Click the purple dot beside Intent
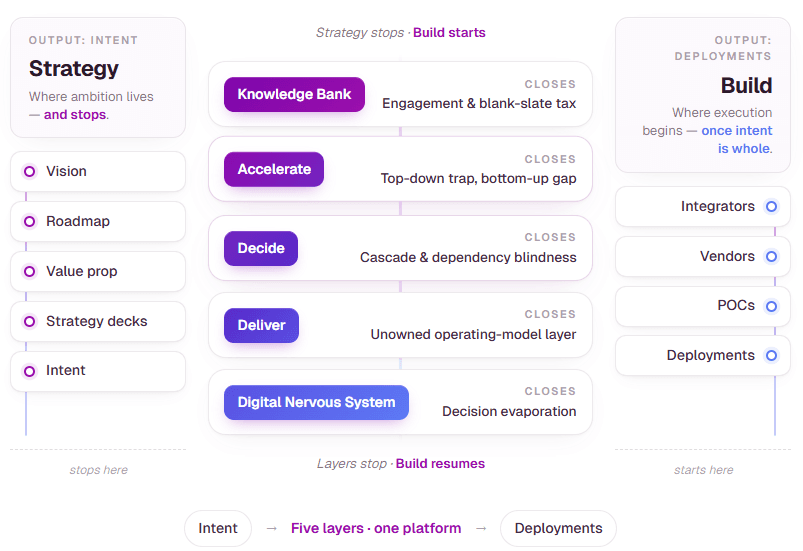 29,371
